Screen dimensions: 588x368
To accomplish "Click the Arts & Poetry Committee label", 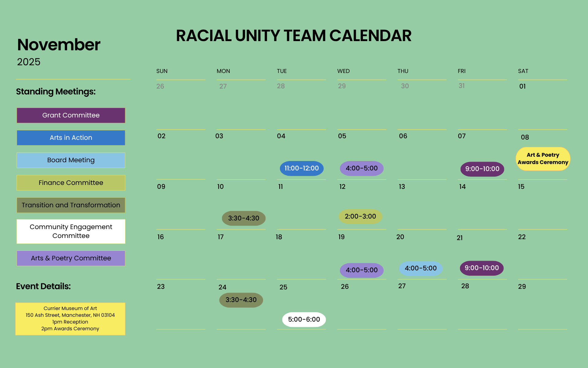I will 71,258.
